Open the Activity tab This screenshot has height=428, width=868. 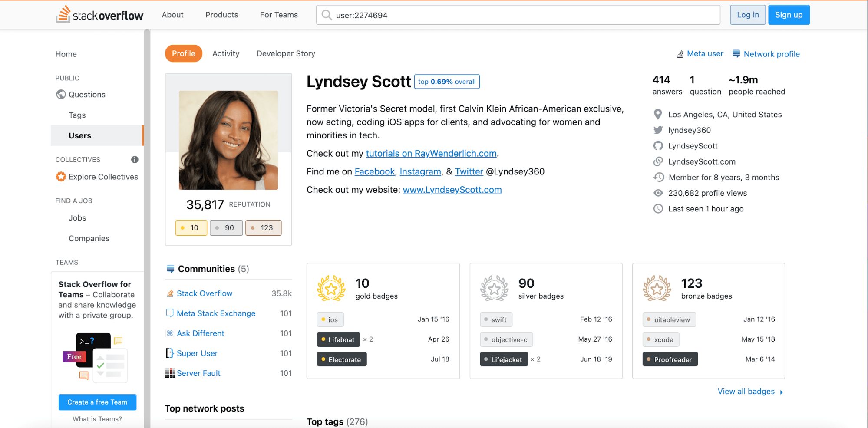tap(226, 53)
